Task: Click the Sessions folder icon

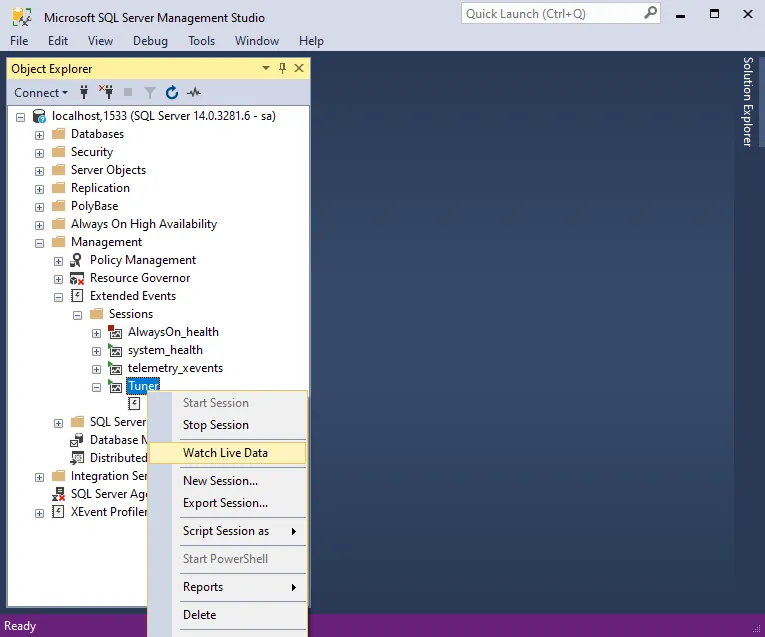Action: 97,314
